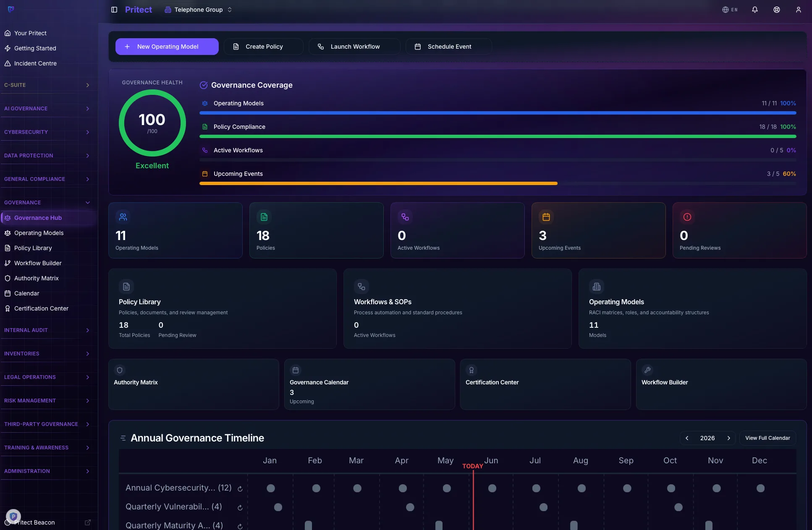Open Pritect Beacon external link icon
This screenshot has width=812, height=530.
click(x=88, y=522)
